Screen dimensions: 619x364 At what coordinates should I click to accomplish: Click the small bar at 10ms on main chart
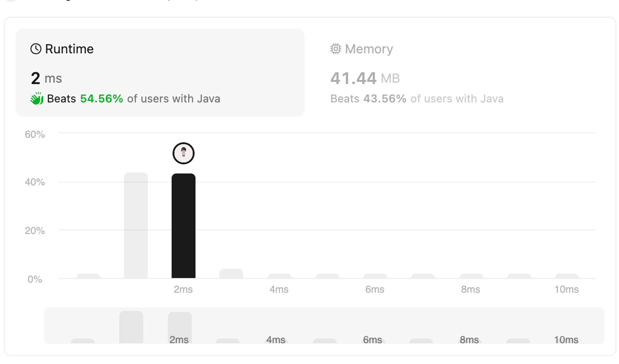pos(567,276)
